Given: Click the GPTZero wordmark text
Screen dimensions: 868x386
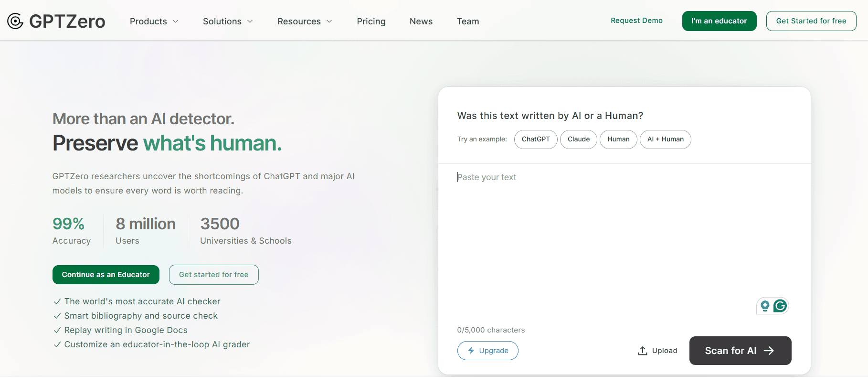Looking at the screenshot, I should pyautogui.click(x=67, y=21).
